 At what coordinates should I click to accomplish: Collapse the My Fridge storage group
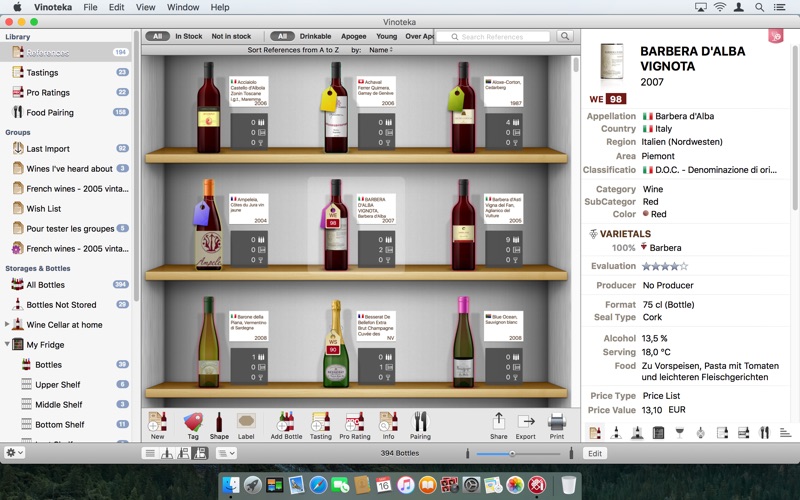[8, 344]
